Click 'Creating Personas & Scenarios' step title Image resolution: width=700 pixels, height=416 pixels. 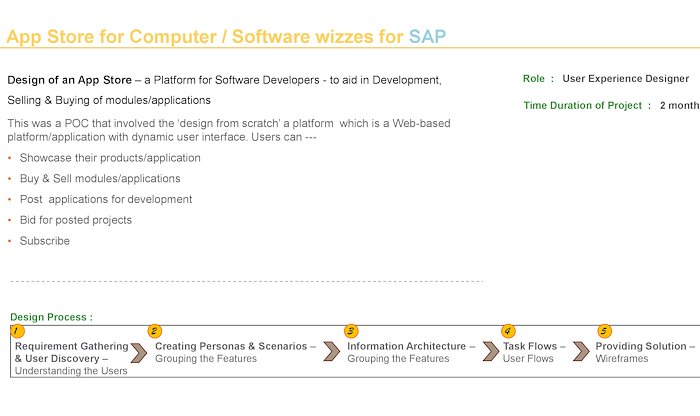pyautogui.click(x=231, y=346)
